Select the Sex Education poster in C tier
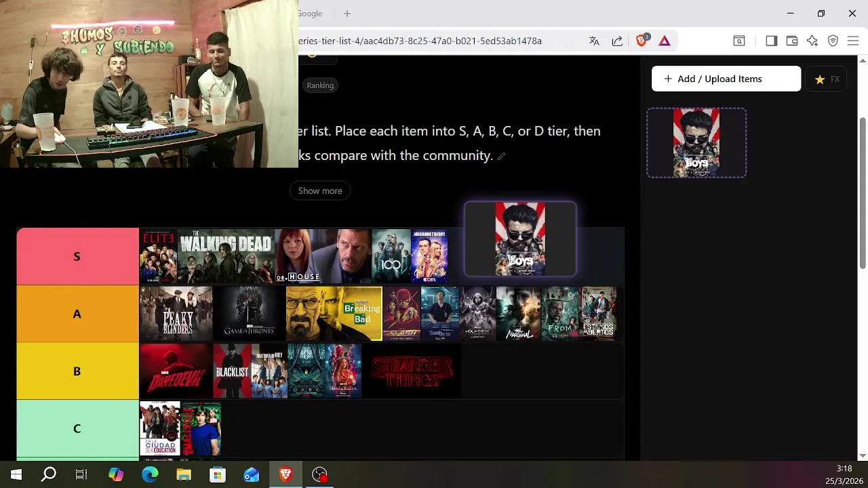868x488 pixels. (160, 428)
